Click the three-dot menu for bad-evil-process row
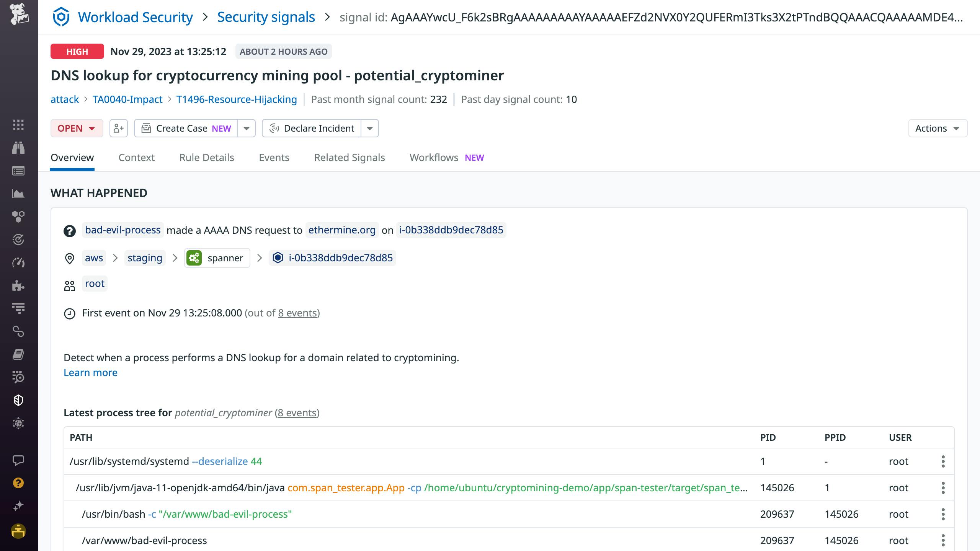Viewport: 980px width, 551px height. point(943,541)
